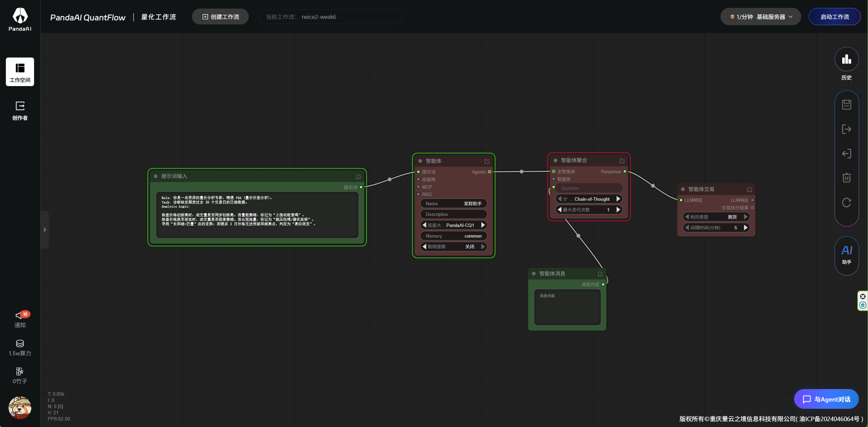Open the AI assistant panel
Image resolution: width=868 pixels, height=427 pixels.
846,255
